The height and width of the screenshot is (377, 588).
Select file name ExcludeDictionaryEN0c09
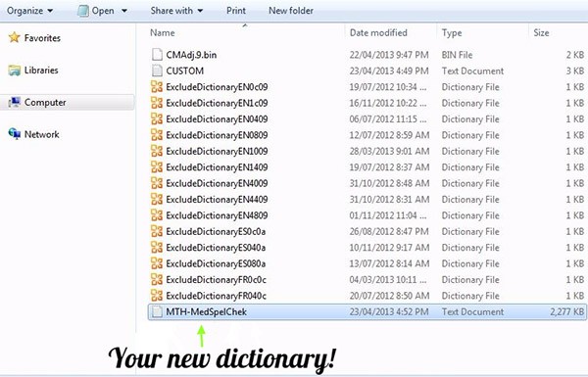(x=217, y=87)
